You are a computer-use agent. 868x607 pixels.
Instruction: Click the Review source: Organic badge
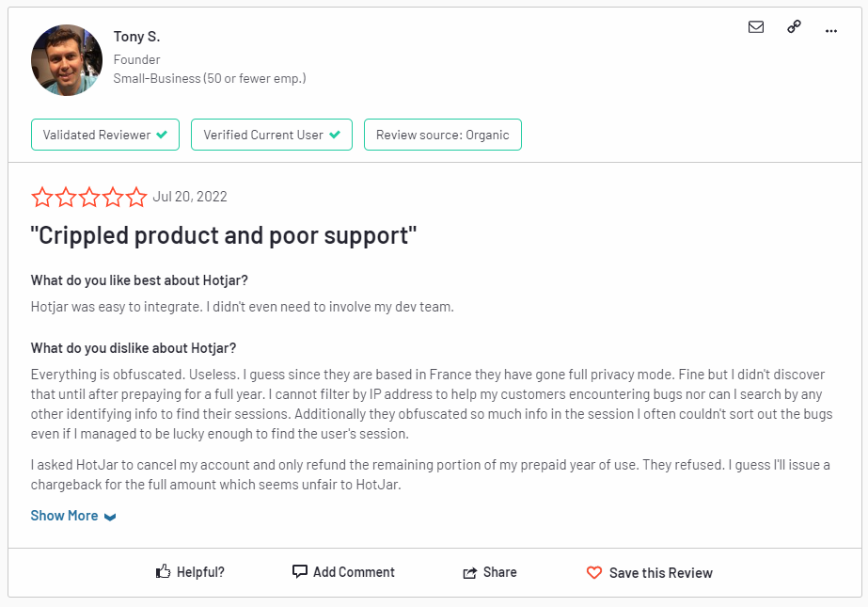tap(442, 135)
